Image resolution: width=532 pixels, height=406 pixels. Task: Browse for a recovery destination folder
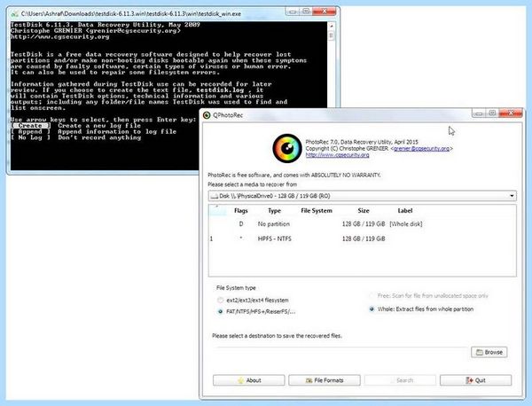pyautogui.click(x=489, y=352)
